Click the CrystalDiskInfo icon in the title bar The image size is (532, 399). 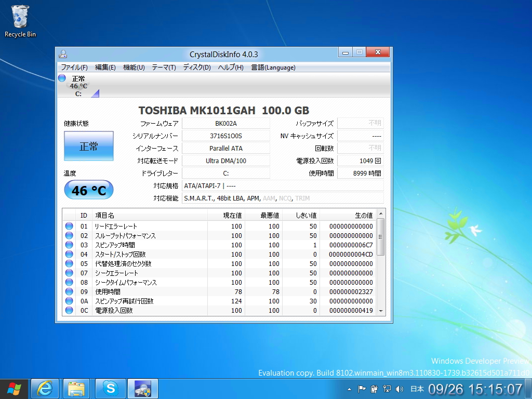coord(63,54)
